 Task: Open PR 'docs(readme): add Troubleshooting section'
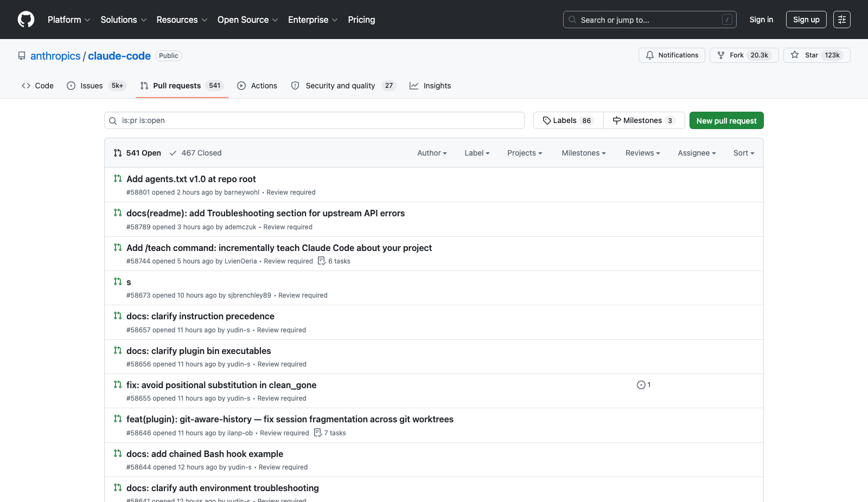pyautogui.click(x=265, y=213)
